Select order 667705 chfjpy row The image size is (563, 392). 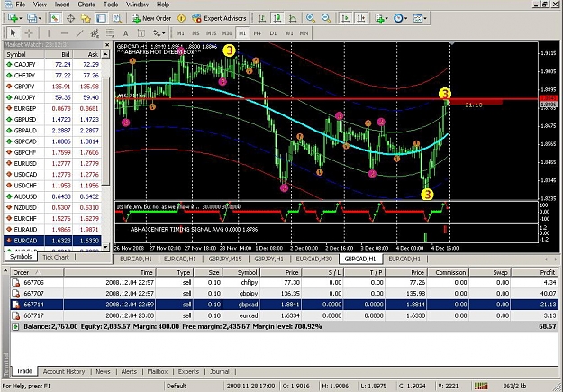click(285, 283)
